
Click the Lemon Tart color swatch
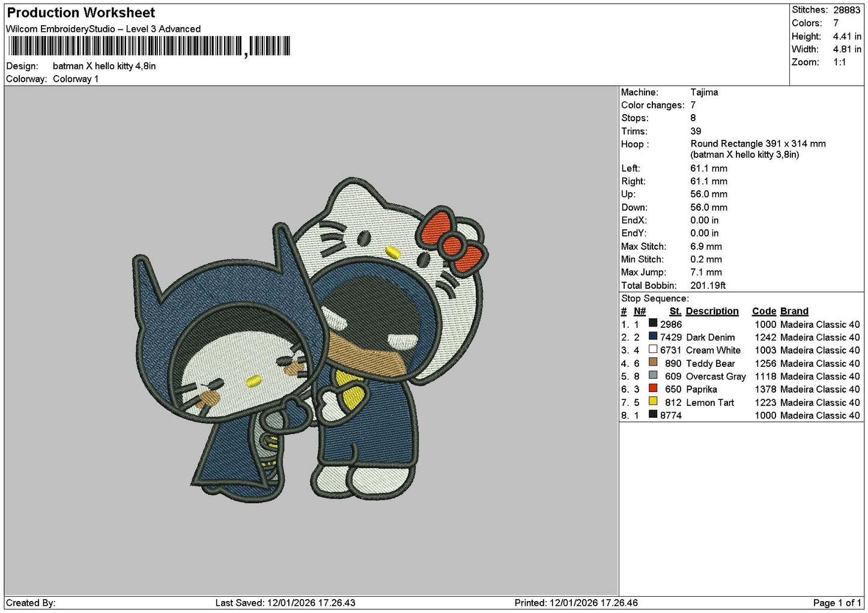pos(653,402)
